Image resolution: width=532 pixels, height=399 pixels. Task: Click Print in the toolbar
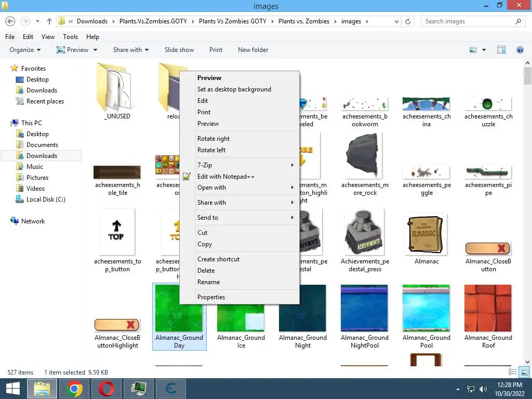tap(216, 50)
